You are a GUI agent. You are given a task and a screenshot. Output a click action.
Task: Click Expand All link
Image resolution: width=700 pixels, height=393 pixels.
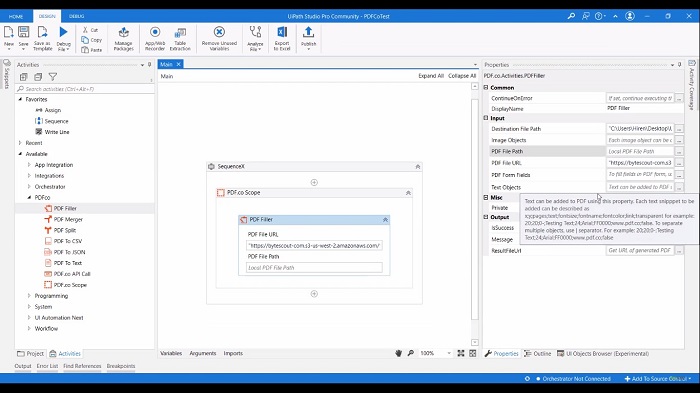[x=431, y=76]
